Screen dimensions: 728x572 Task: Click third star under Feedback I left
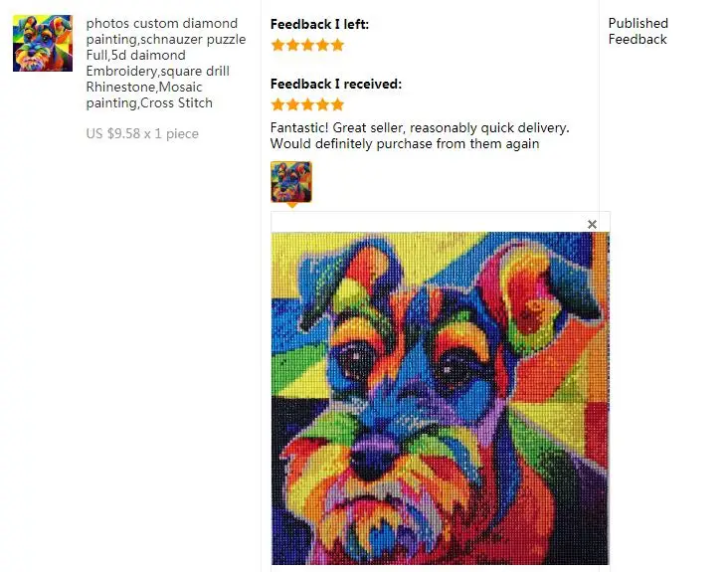point(308,45)
